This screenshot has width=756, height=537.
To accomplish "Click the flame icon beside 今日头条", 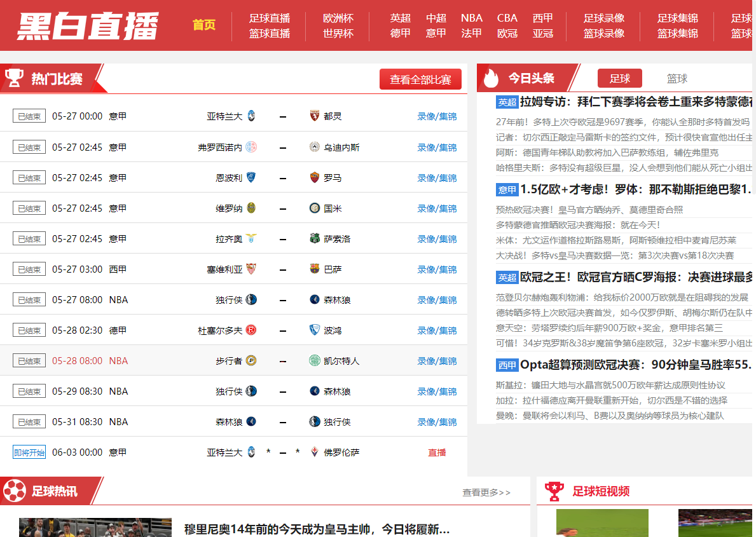I will [491, 78].
